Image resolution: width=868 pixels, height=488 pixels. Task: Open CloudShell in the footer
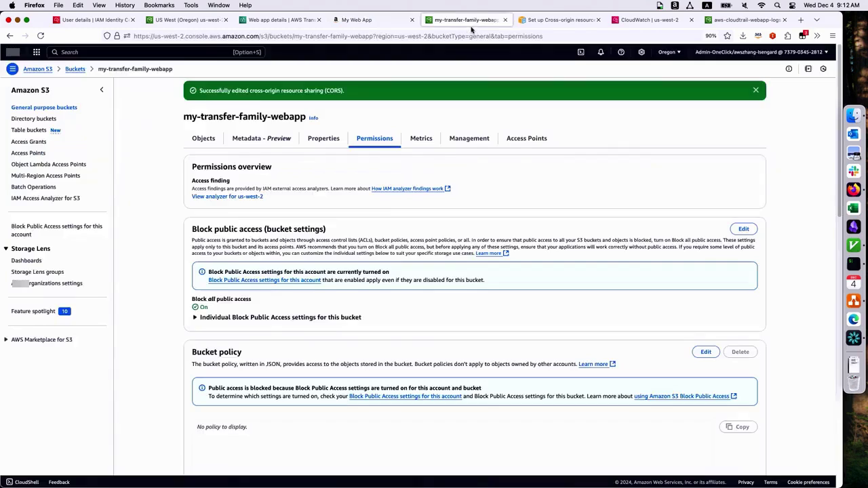pos(22,482)
